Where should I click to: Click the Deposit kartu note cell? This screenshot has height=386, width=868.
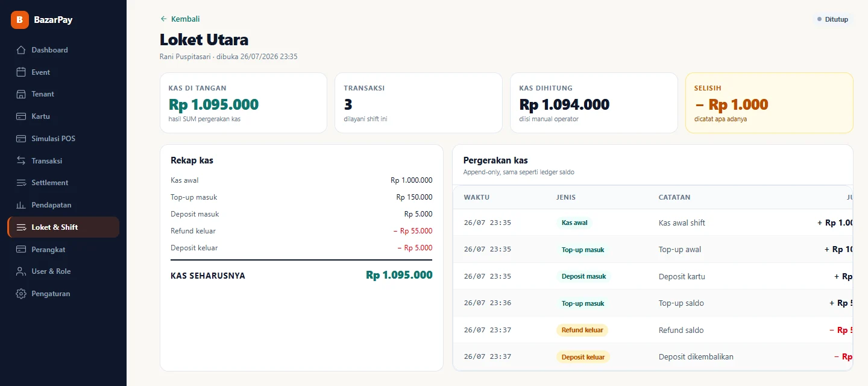click(682, 276)
